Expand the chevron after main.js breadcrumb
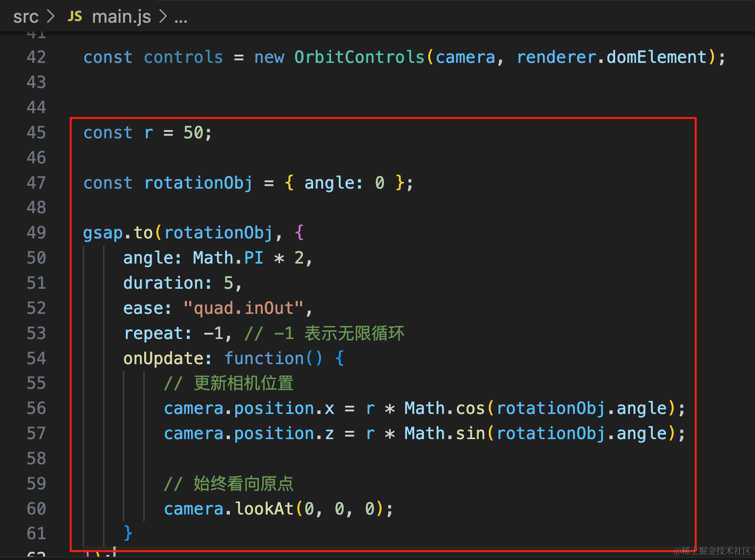Viewport: 755px width, 560px height. (x=163, y=16)
